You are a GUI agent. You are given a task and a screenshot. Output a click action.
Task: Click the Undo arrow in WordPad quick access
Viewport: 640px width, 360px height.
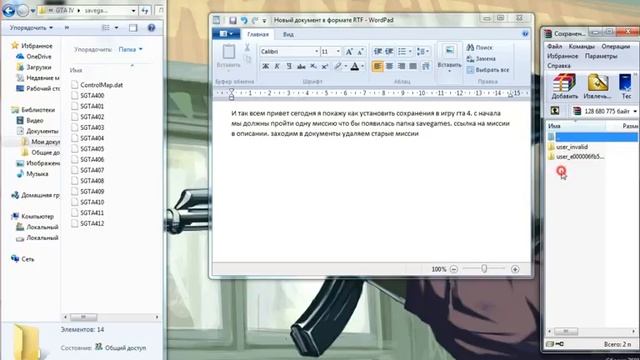click(244, 20)
